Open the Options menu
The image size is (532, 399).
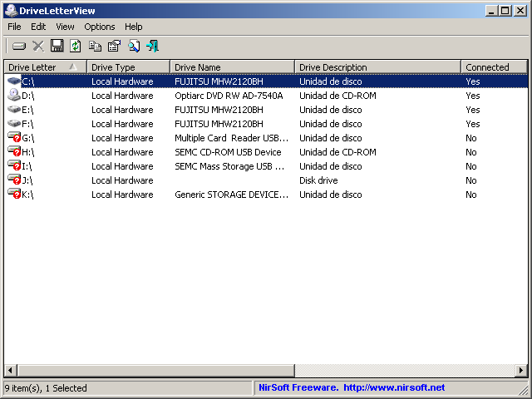point(100,27)
